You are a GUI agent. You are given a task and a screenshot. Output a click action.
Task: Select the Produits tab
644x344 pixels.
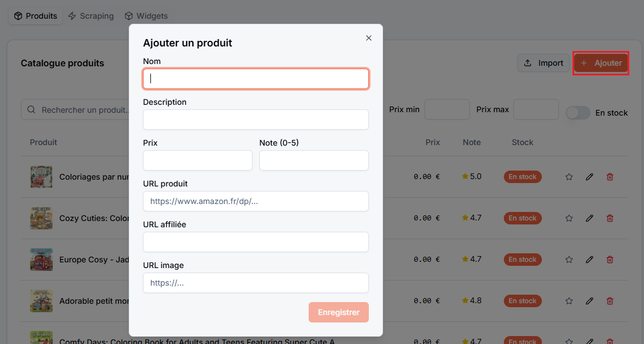[35, 16]
